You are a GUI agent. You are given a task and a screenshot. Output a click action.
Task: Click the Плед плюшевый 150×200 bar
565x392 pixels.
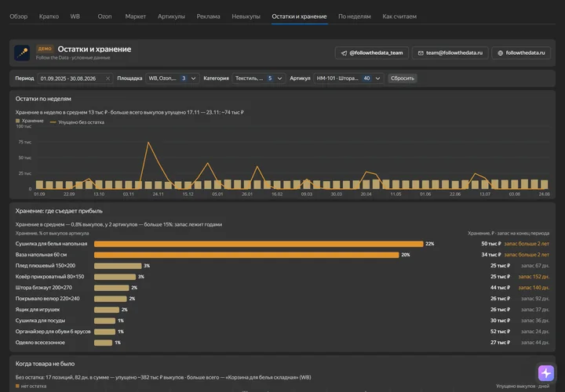(x=118, y=266)
